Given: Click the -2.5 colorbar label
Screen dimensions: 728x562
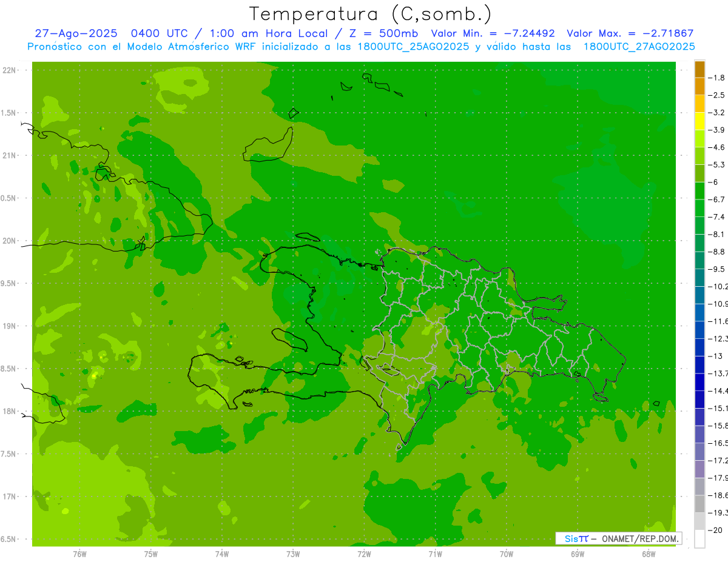Looking at the screenshot, I should (x=717, y=95).
